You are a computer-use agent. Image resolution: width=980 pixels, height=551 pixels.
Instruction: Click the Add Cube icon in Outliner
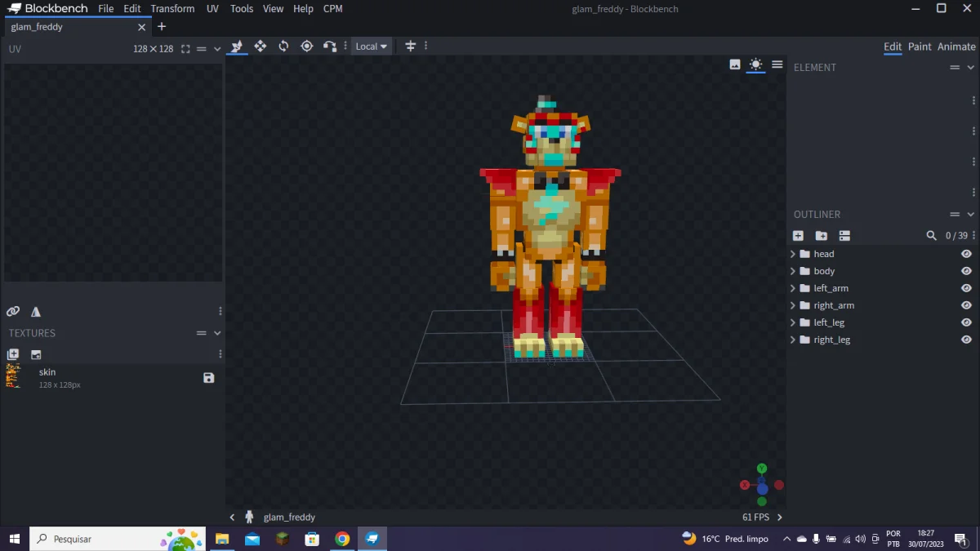798,236
